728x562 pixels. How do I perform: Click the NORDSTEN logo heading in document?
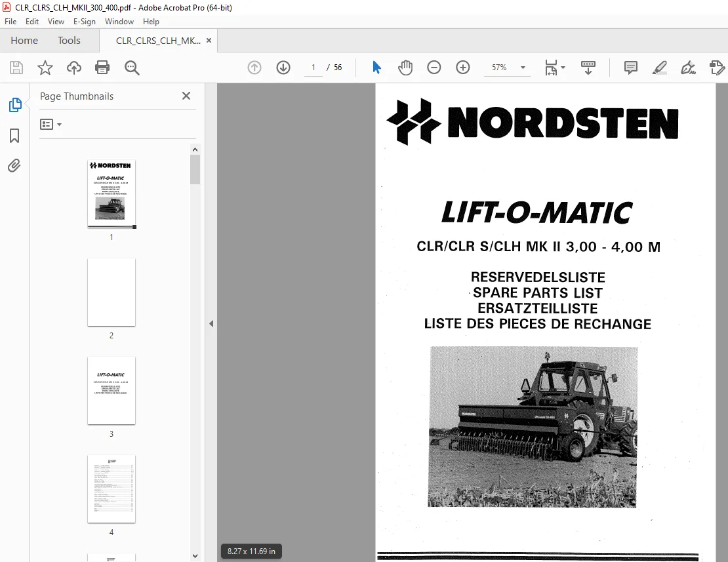coord(533,123)
